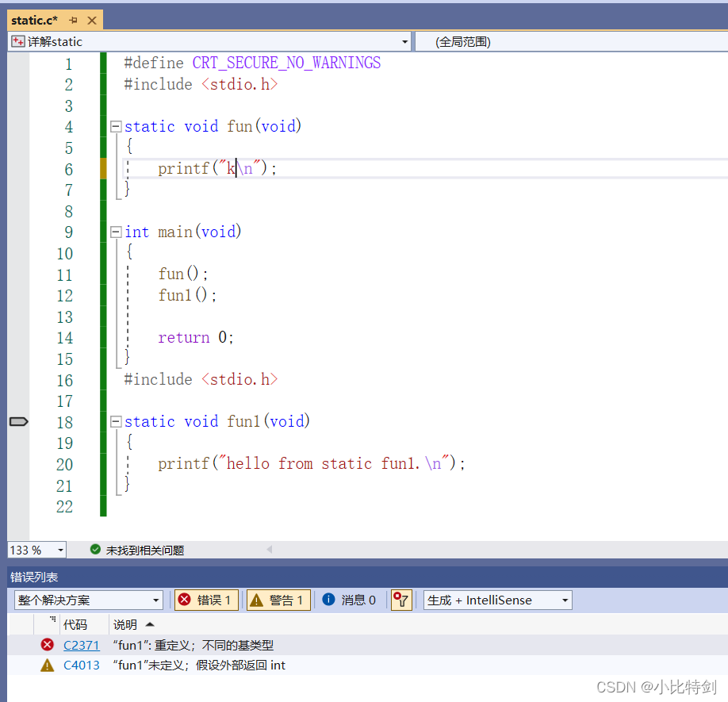Select the warning triangle icon for C4013
This screenshot has width=728, height=702.
tap(47, 666)
